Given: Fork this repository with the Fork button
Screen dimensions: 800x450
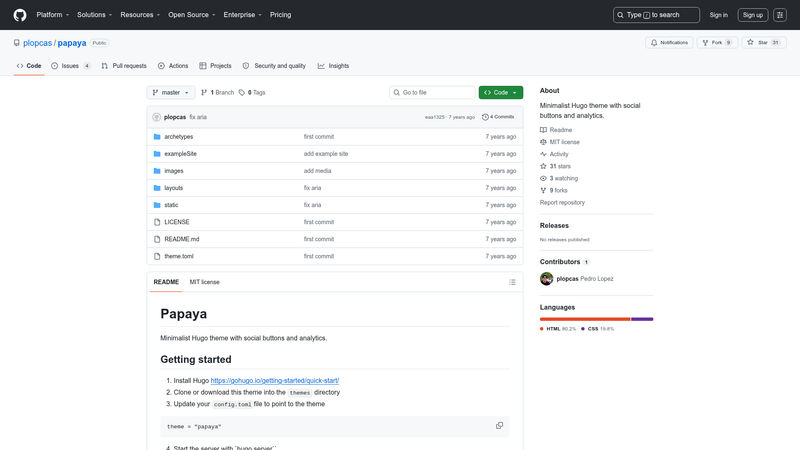Looking at the screenshot, I should pos(717,43).
